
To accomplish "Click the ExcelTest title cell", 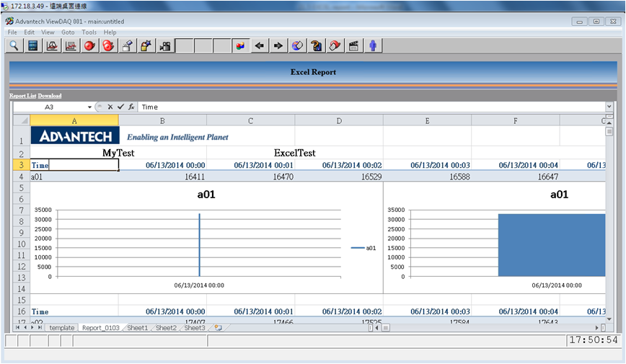I will (295, 153).
